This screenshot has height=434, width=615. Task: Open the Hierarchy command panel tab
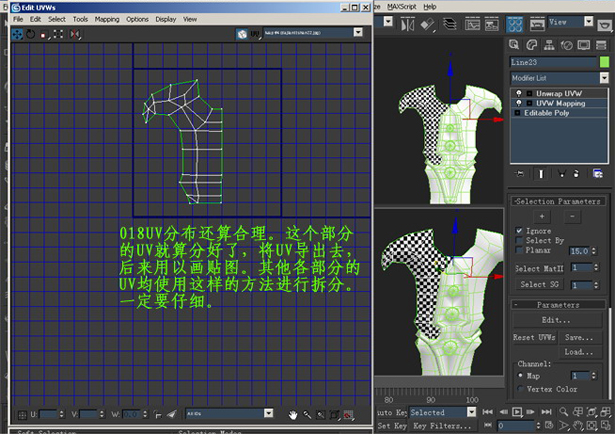point(548,44)
